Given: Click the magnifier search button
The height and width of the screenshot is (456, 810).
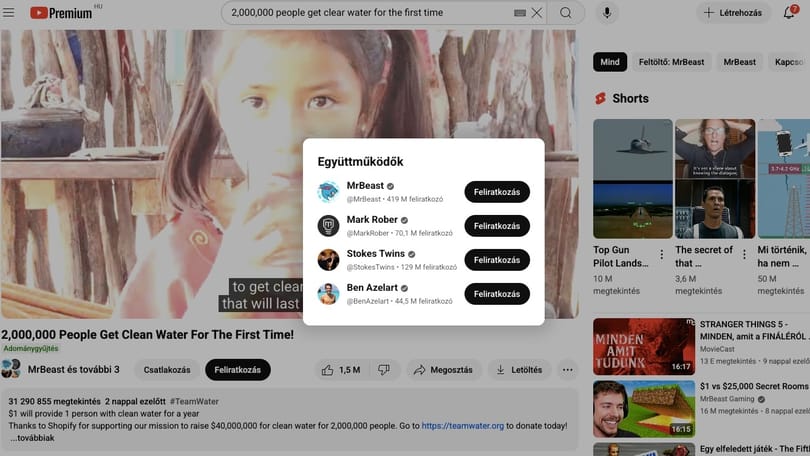Looking at the screenshot, I should [566, 13].
